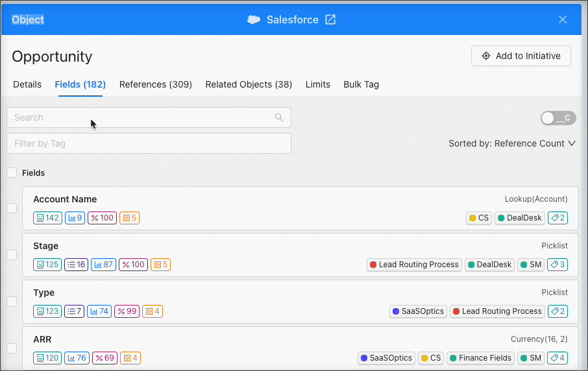Screen dimensions: 588x371
Task: Check the Type row checkbox
Action: [x=12, y=302]
